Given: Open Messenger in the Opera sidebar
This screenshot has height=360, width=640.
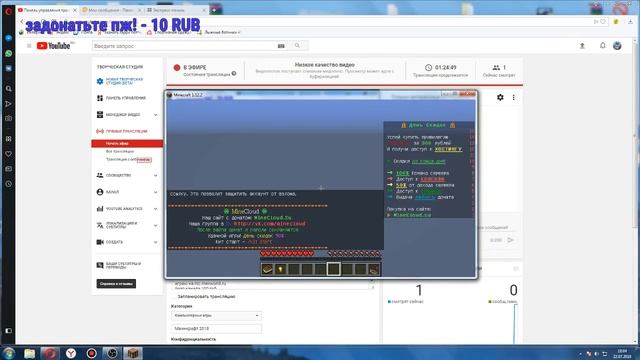Looking at the screenshot, I should 8,38.
